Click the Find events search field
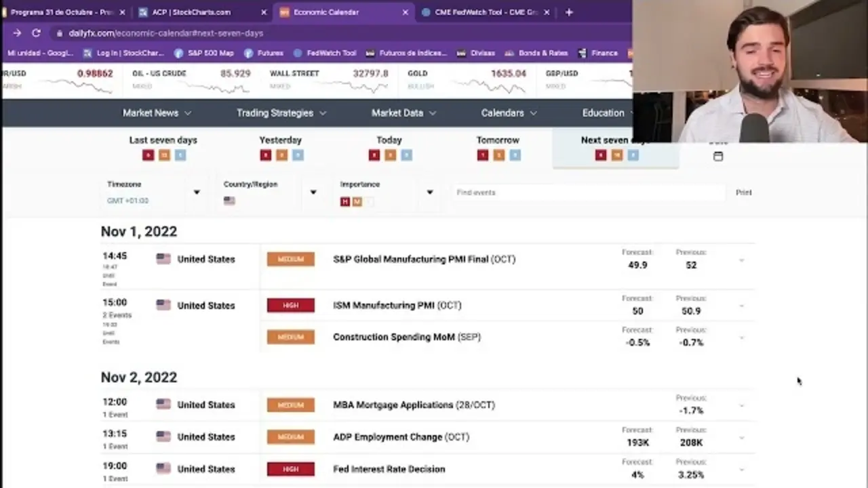 [589, 192]
